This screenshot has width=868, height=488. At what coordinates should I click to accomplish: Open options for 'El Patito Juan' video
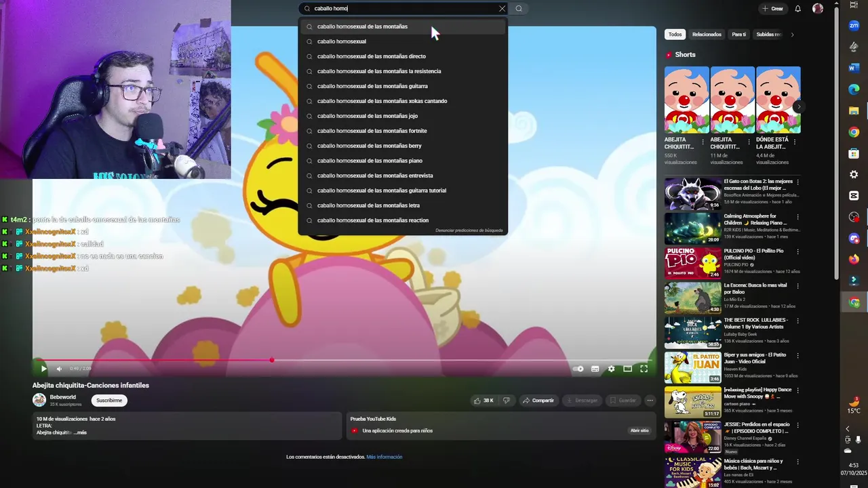pos(797,355)
